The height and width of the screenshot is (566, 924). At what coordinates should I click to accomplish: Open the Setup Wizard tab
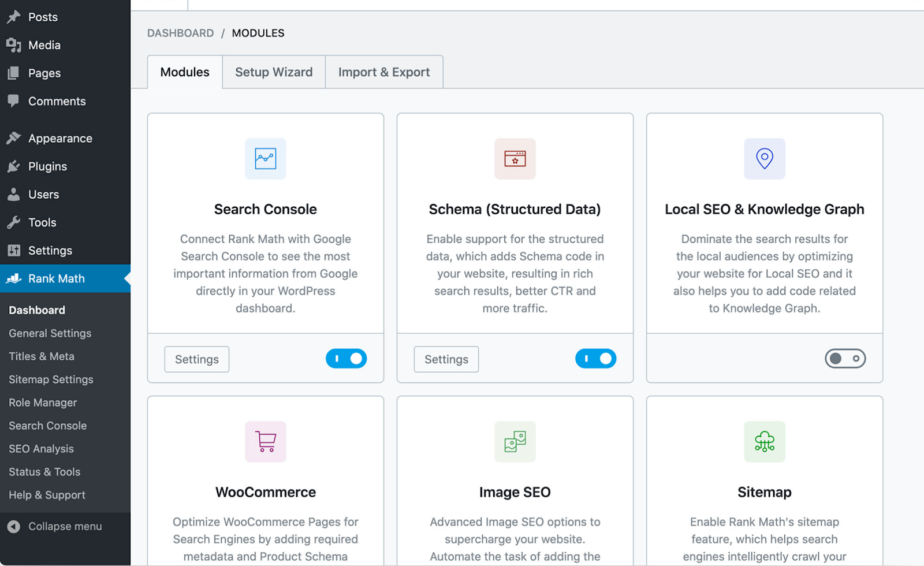click(274, 72)
